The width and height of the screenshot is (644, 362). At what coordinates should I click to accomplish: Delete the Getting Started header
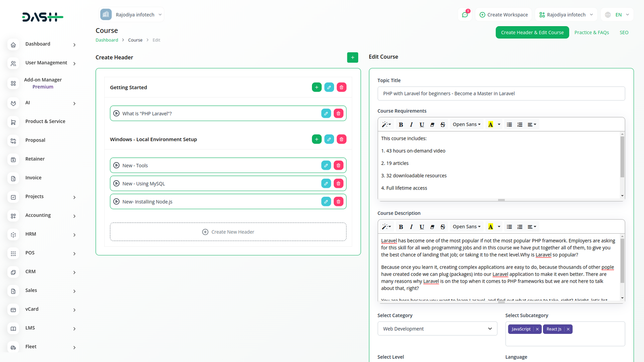(341, 87)
